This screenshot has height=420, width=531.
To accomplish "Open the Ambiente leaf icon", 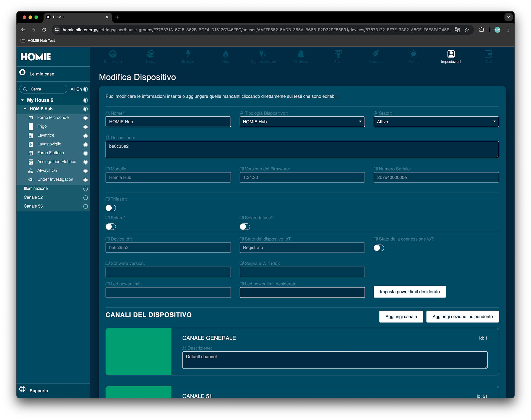I will pos(376,54).
